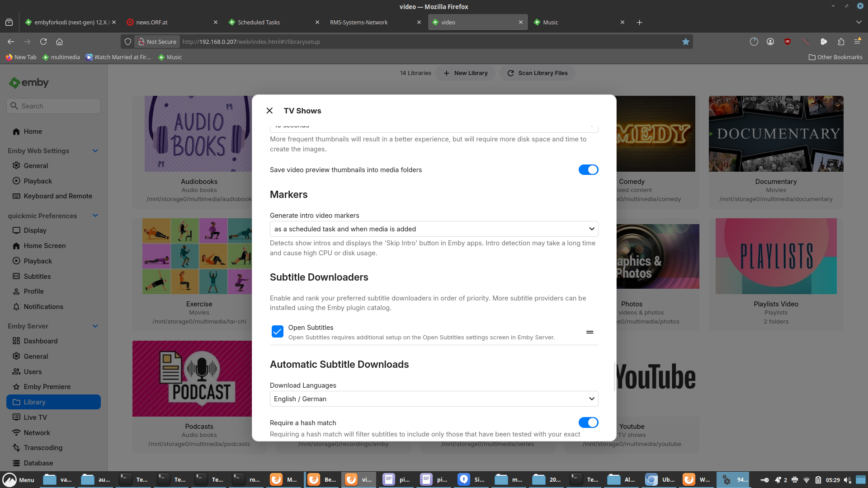Switch to the RMS-Systems-Network tab

click(x=375, y=22)
